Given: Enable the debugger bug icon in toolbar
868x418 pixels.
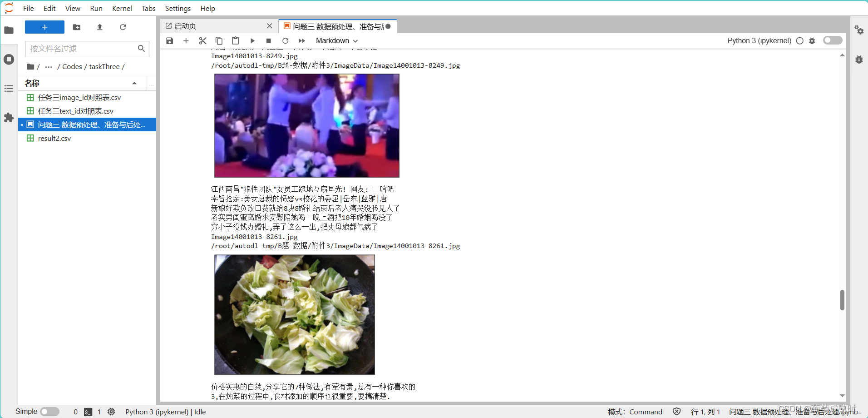Looking at the screenshot, I should coord(812,41).
